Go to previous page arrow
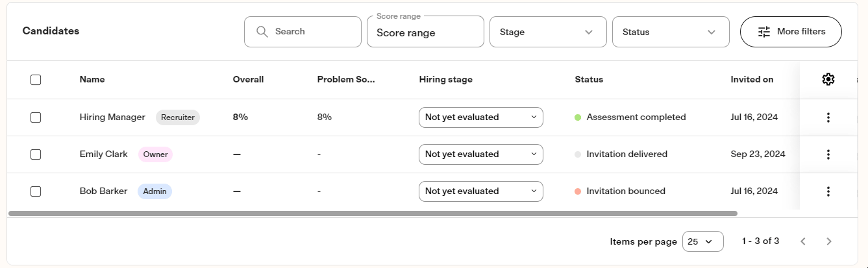The height and width of the screenshot is (268, 868). click(x=803, y=241)
